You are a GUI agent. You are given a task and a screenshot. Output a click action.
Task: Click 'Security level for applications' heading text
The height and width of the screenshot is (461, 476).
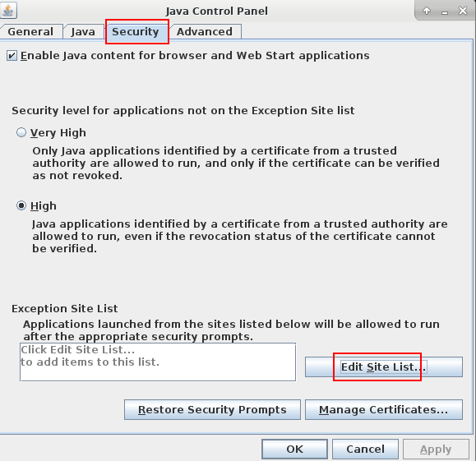183,110
